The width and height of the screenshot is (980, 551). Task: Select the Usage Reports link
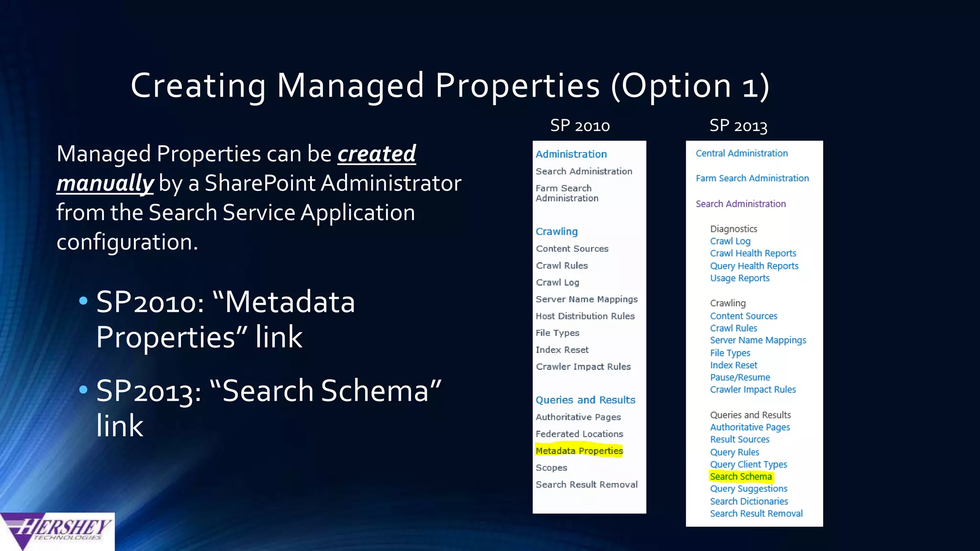tap(740, 278)
